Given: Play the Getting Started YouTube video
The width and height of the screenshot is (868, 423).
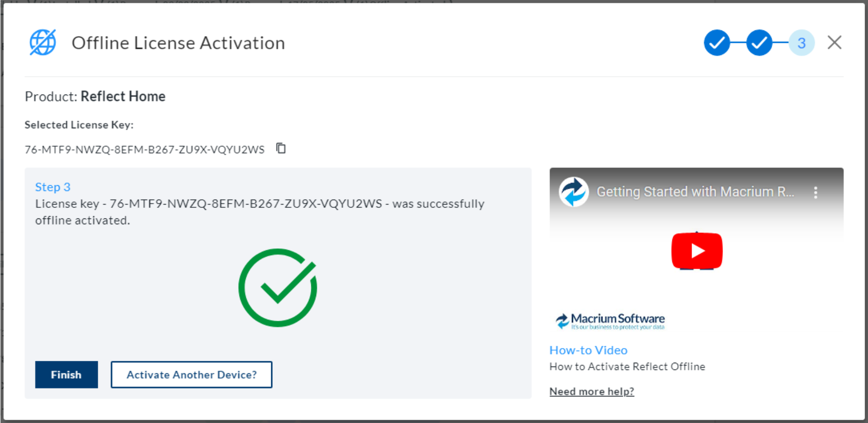Looking at the screenshot, I should pos(696,251).
